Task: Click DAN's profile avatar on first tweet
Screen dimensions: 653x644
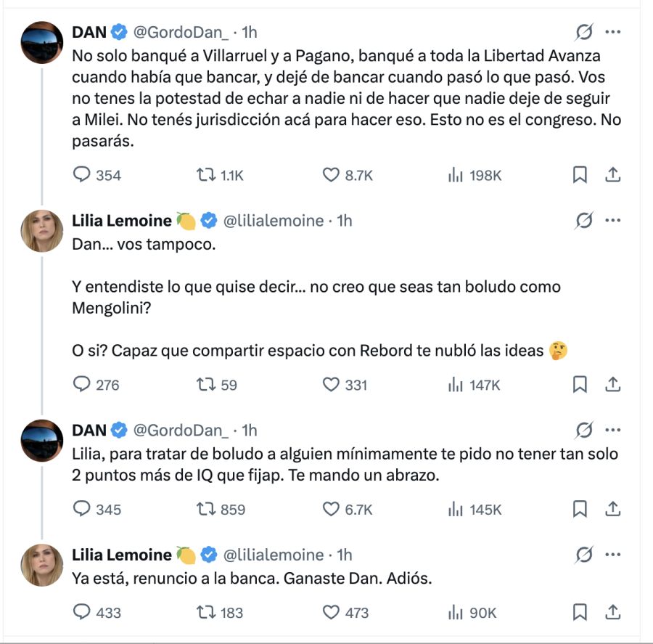Action: pyautogui.click(x=42, y=41)
